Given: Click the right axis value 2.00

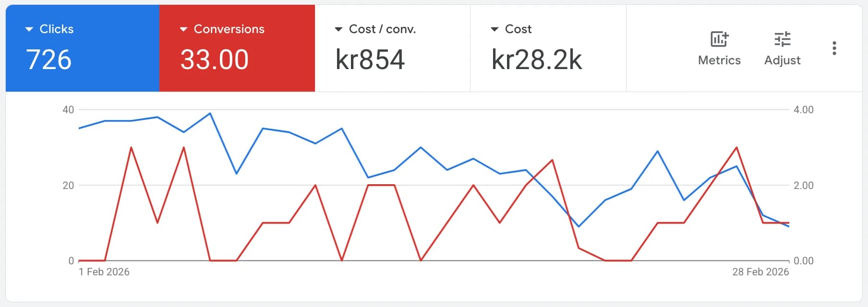Looking at the screenshot, I should click(x=804, y=186).
